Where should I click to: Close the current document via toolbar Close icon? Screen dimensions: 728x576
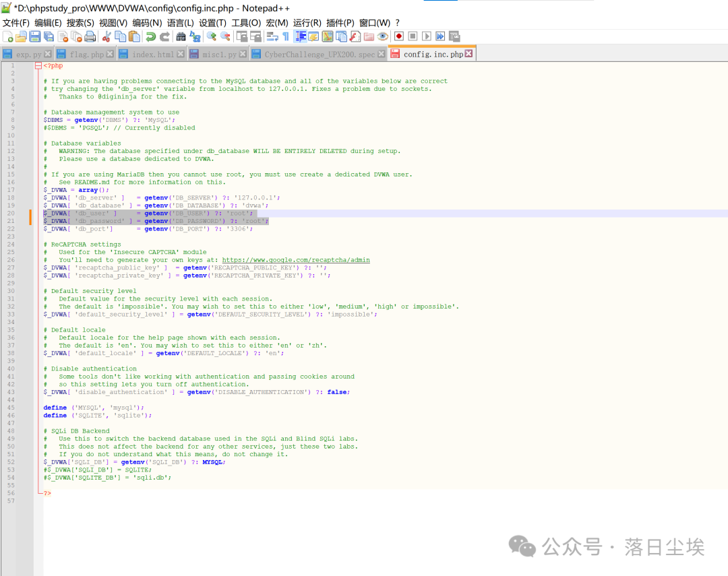63,36
